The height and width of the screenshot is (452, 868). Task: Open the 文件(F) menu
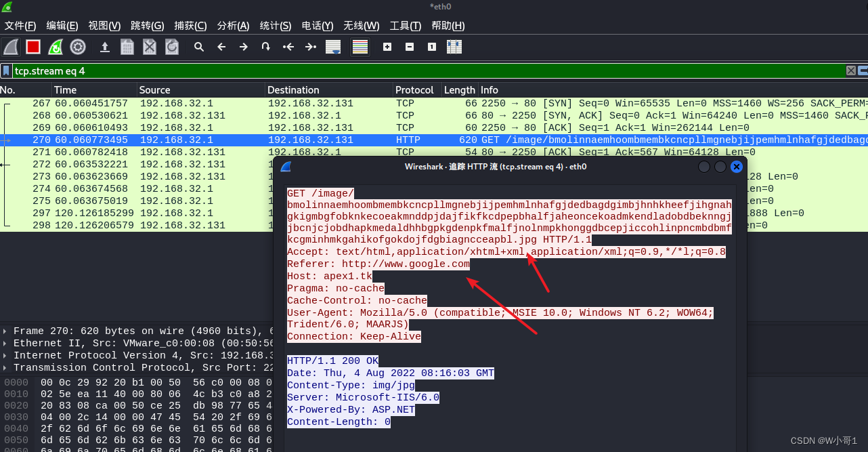(20, 26)
